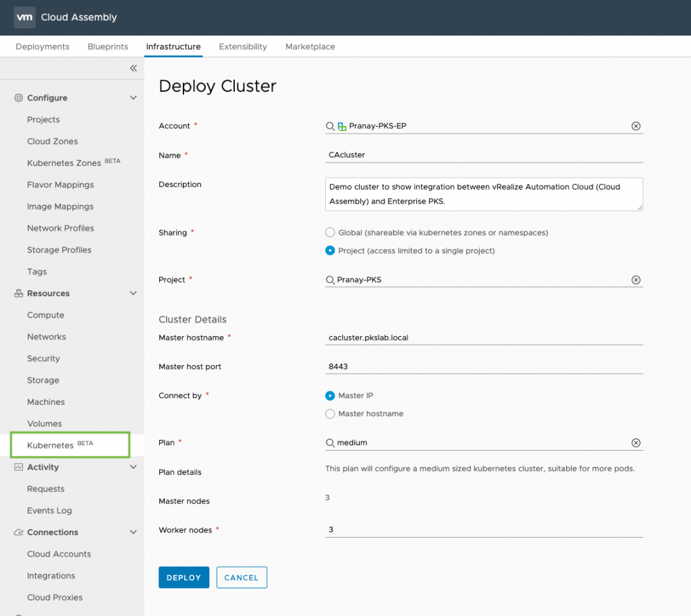Collapse the Activity section chevron
The height and width of the screenshot is (616, 691).
(x=134, y=467)
